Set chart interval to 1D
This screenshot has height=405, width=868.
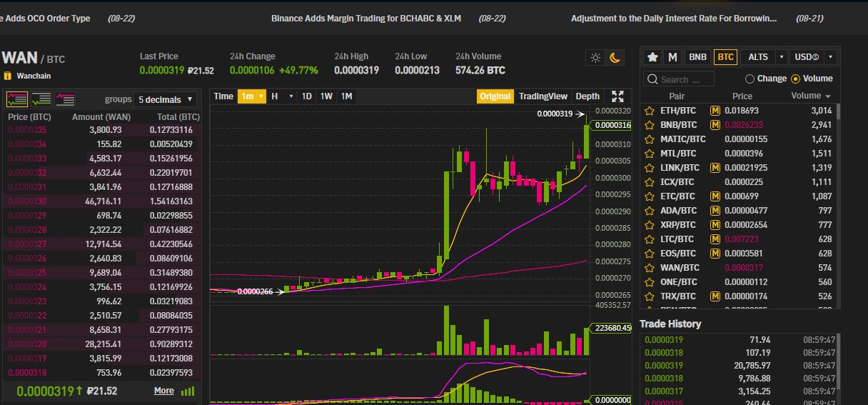(306, 96)
